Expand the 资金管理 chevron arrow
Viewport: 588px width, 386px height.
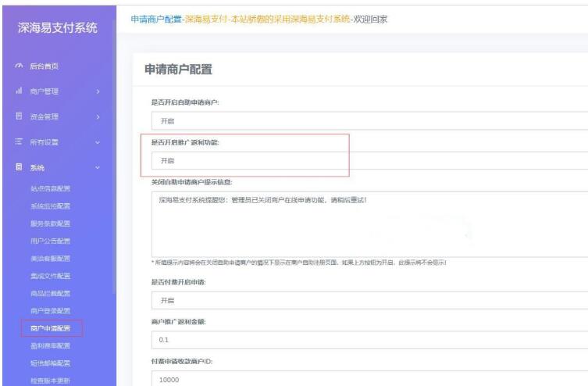pyautogui.click(x=98, y=117)
